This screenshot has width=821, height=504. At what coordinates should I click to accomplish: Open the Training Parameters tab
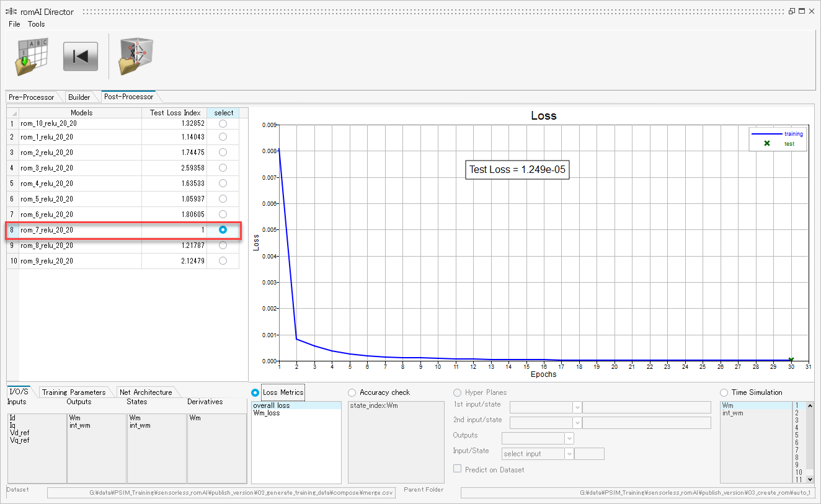coord(74,392)
